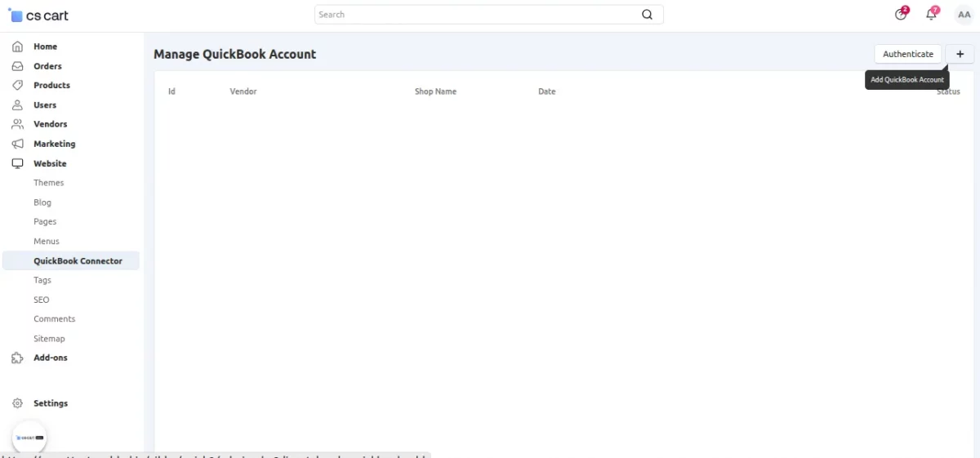The height and width of the screenshot is (458, 980).
Task: Click the Shop Name column header
Action: pos(435,91)
